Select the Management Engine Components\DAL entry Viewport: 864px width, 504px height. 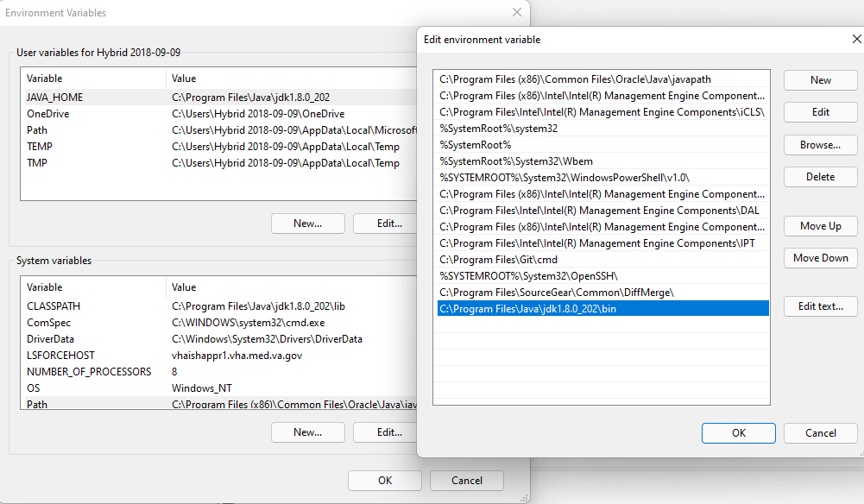click(602, 211)
